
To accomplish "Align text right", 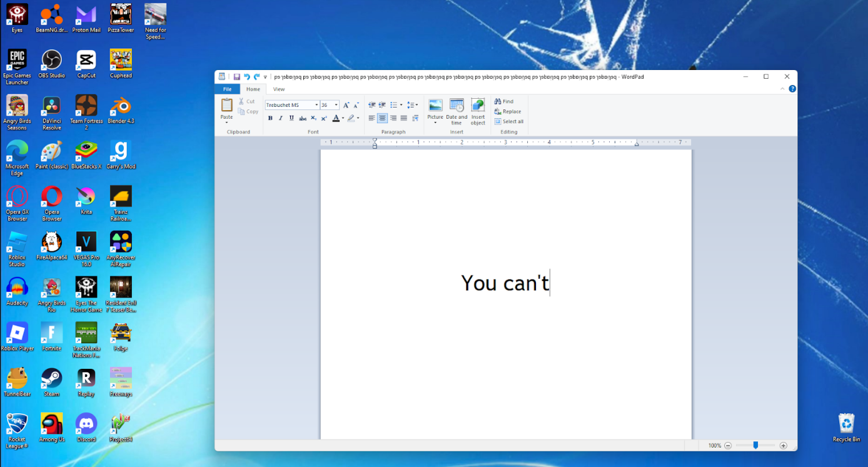I will [393, 118].
